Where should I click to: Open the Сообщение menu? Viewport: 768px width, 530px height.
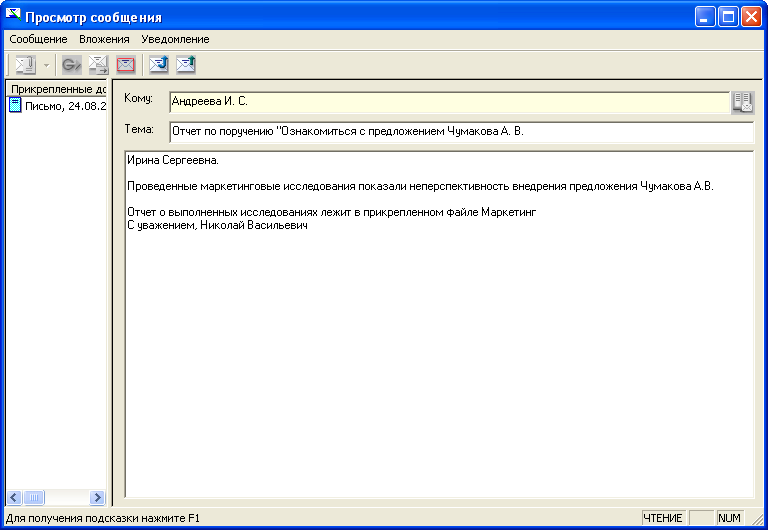[38, 39]
